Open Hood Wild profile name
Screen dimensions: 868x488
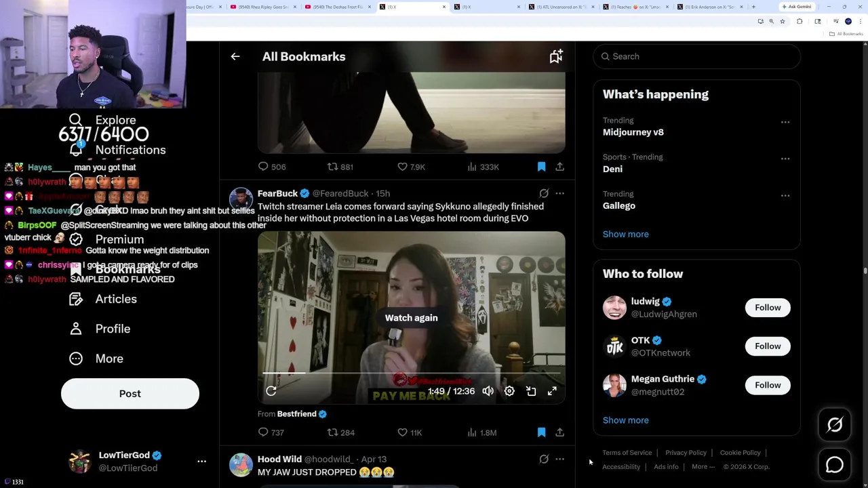pyautogui.click(x=279, y=460)
